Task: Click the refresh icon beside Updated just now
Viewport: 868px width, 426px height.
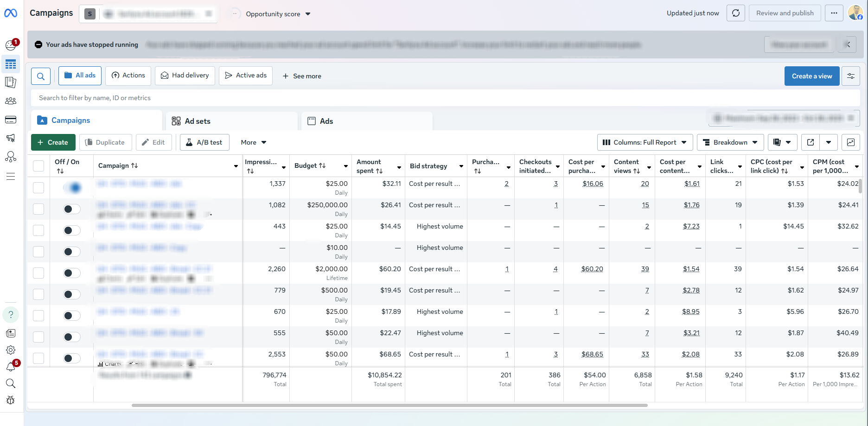Action: click(x=735, y=13)
